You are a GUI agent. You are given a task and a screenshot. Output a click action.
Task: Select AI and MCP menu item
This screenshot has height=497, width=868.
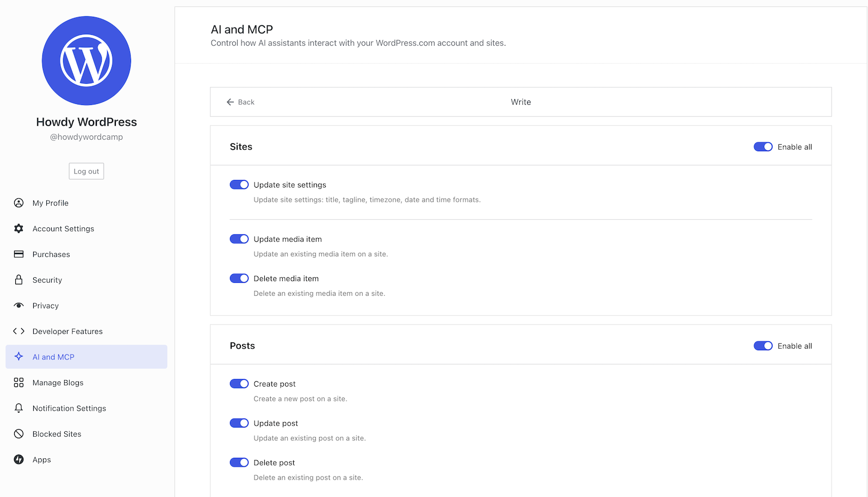pyautogui.click(x=86, y=357)
